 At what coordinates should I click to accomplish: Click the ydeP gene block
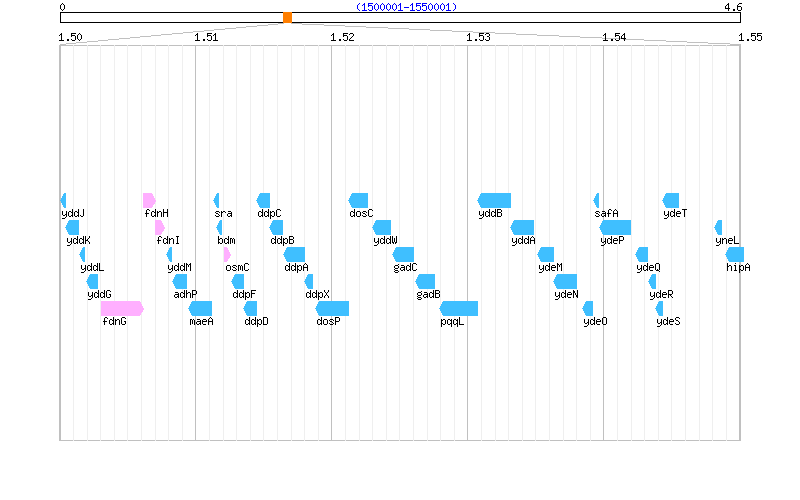614,227
